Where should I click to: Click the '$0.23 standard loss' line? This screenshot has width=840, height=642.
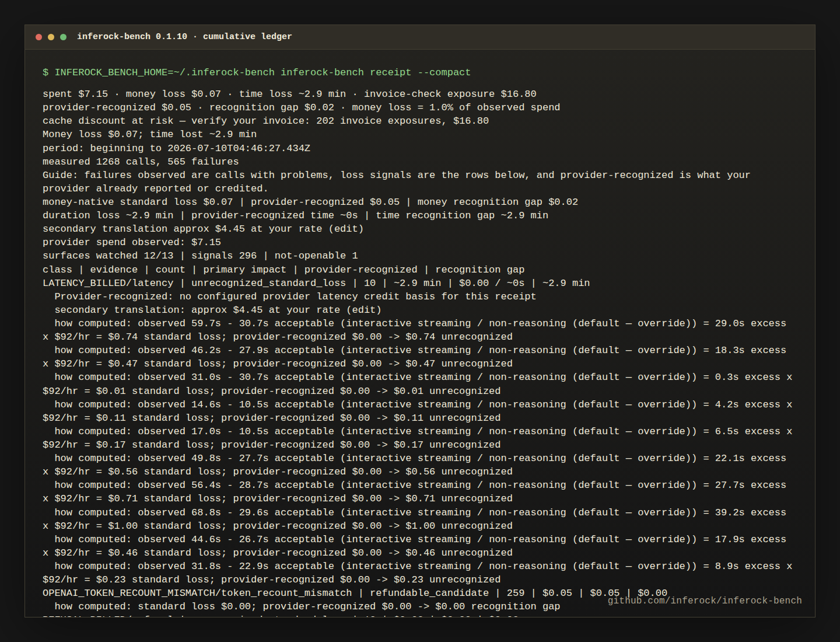point(271,580)
